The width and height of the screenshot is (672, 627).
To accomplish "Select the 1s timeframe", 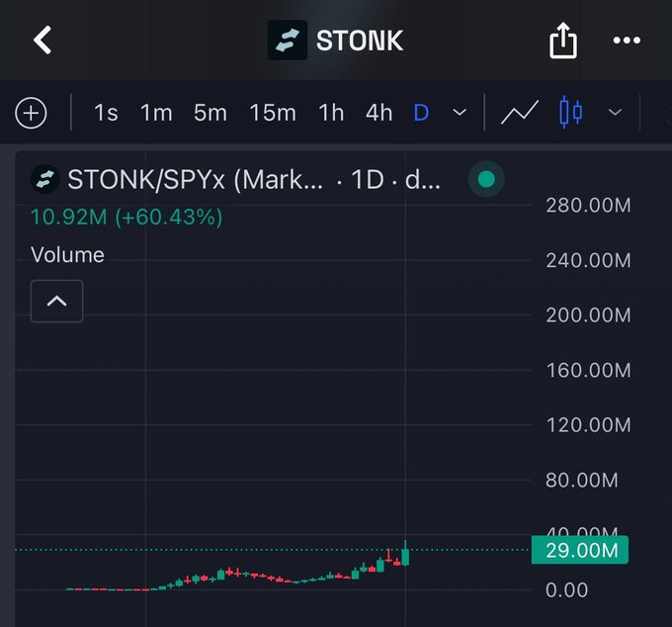I will coord(106,113).
